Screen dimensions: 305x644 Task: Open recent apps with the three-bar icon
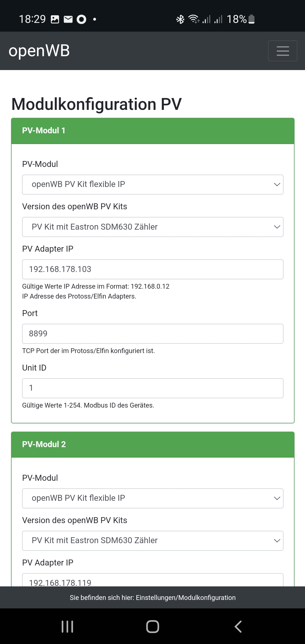click(67, 626)
